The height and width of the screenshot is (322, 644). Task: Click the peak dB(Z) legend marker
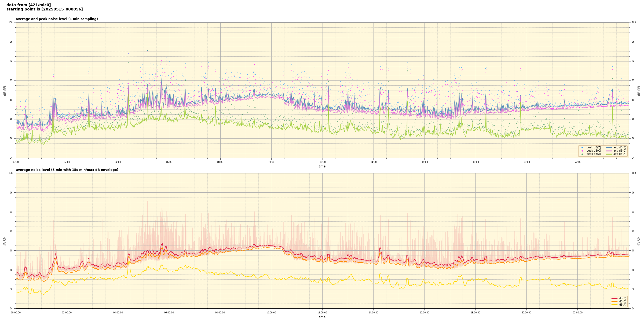pos(582,148)
